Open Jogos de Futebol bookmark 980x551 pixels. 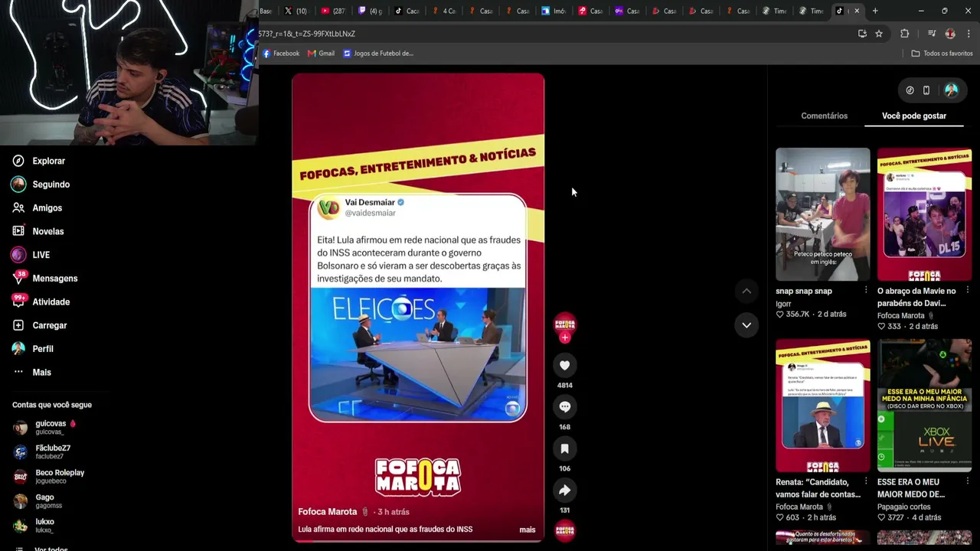(378, 54)
